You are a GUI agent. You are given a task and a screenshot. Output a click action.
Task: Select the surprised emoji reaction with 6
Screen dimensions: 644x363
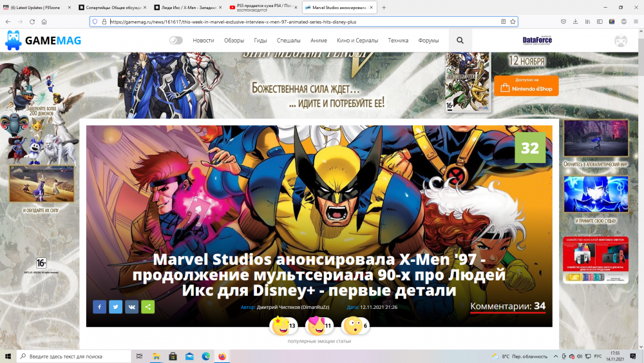pos(355,326)
